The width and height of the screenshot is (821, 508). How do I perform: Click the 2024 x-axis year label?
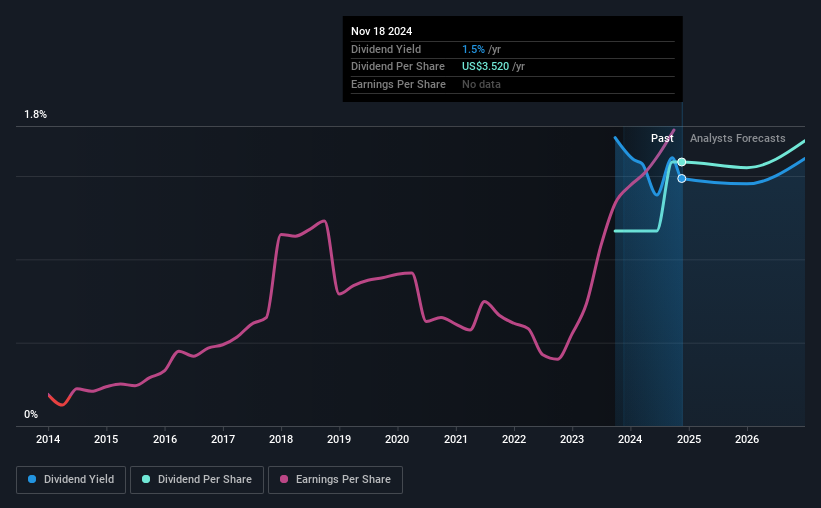(630, 439)
